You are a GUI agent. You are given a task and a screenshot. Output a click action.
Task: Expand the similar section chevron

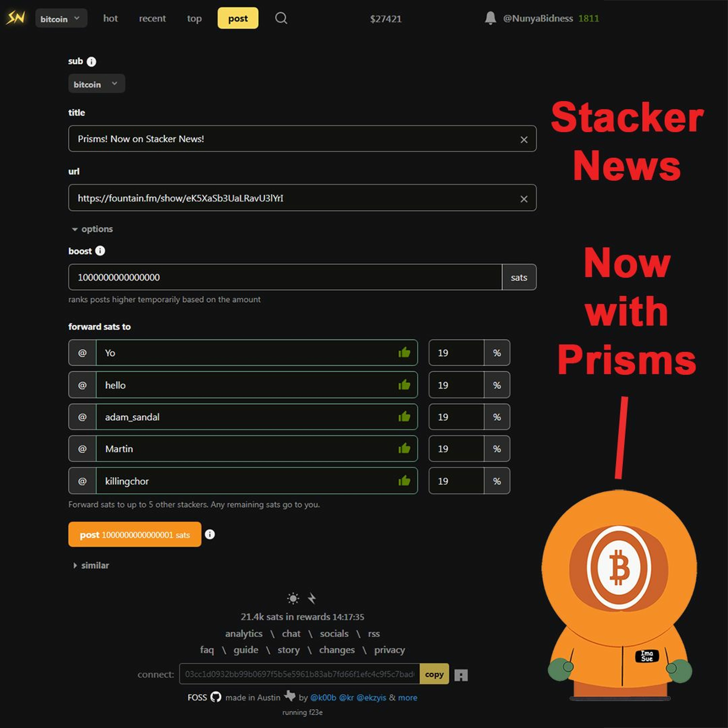(75, 565)
